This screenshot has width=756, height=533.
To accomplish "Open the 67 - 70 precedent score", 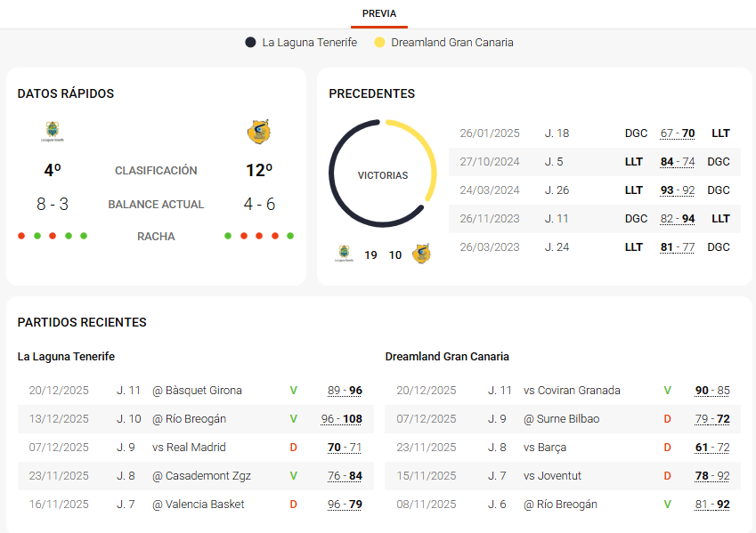I will coord(678,133).
